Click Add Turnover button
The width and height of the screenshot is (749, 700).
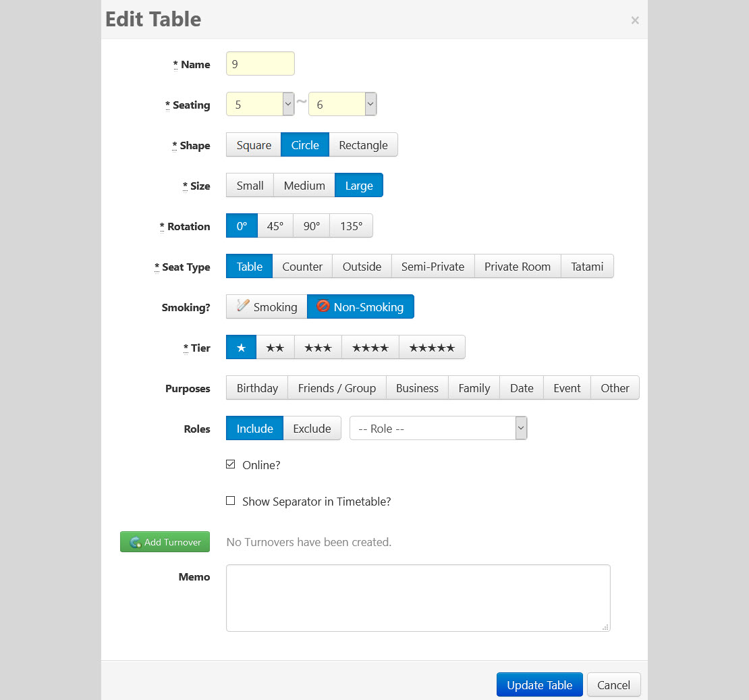[x=165, y=542]
